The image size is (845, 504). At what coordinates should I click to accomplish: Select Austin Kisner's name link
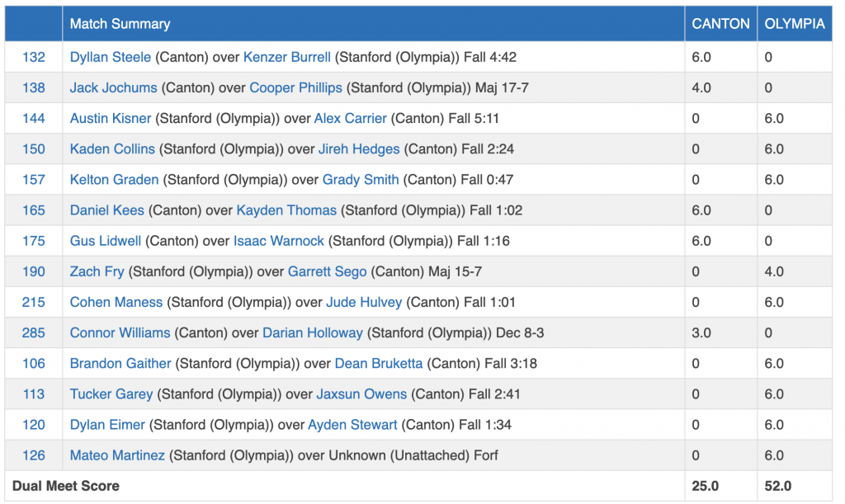click(x=111, y=118)
